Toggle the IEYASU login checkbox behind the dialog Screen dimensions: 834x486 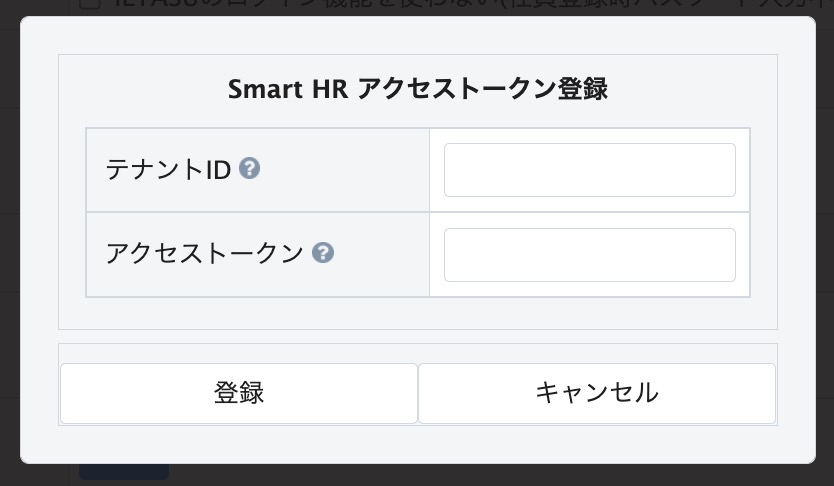click(x=89, y=5)
